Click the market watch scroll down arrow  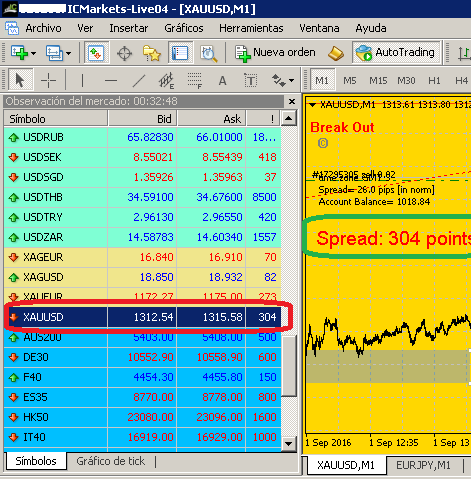(x=289, y=444)
